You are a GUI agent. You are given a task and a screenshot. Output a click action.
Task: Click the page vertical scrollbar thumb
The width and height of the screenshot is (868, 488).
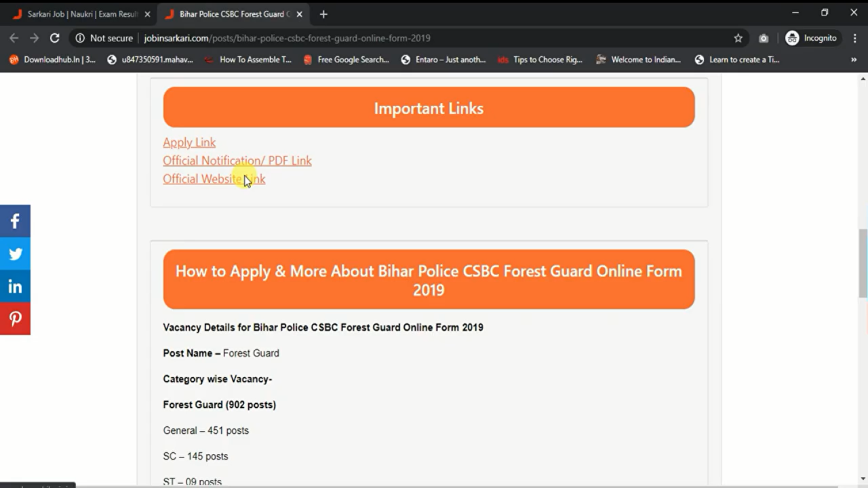(863, 264)
